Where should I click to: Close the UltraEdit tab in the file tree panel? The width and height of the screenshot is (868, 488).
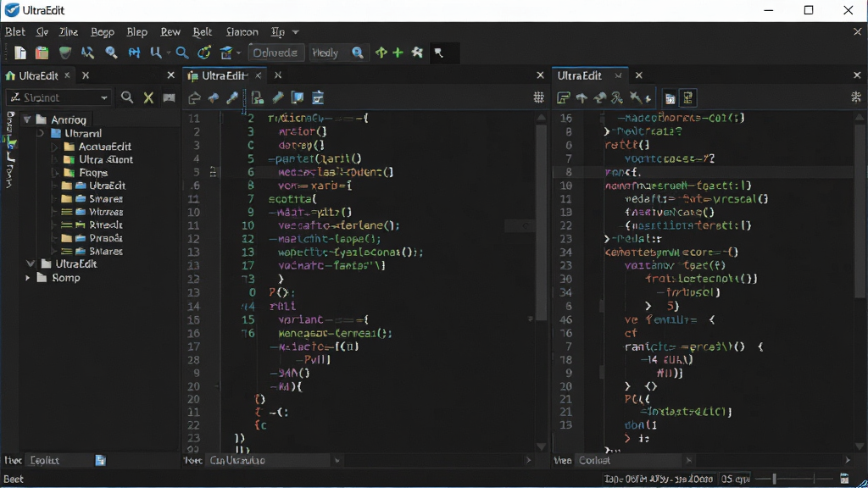[x=67, y=75]
